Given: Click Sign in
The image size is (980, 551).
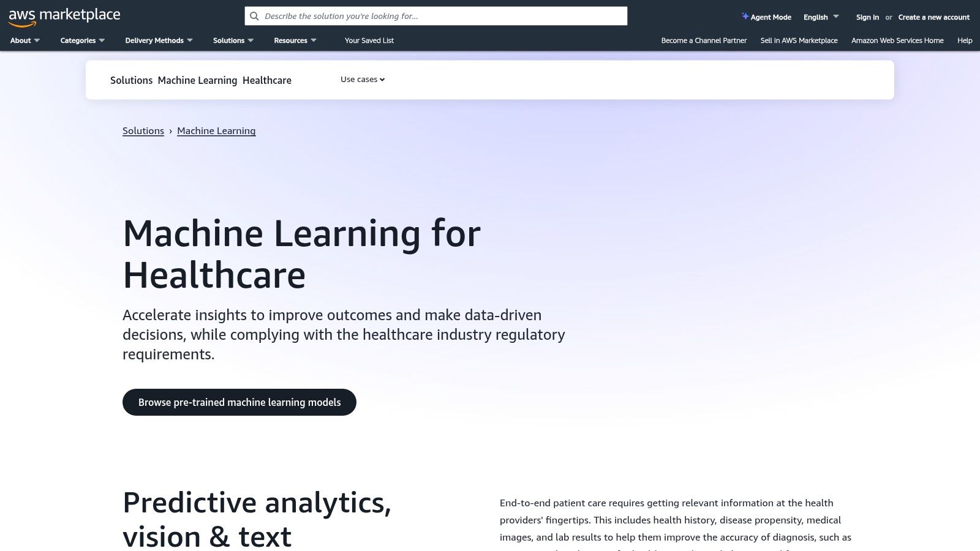Looking at the screenshot, I should pos(867,17).
